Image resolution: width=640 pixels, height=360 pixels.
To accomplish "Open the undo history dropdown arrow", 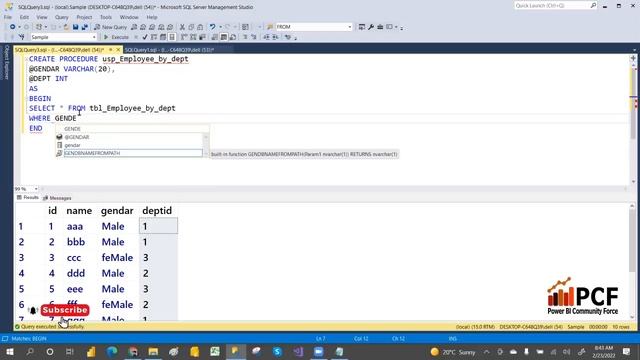I will point(220,27).
